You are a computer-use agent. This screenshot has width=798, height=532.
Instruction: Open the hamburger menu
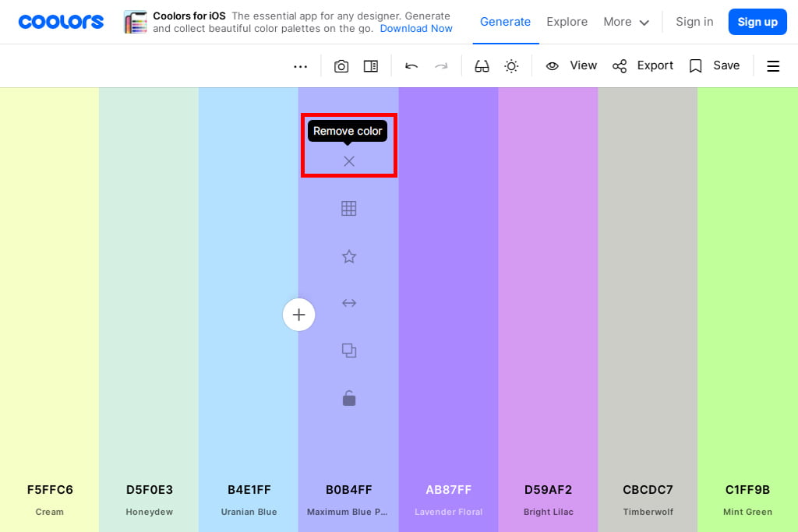pyautogui.click(x=773, y=66)
